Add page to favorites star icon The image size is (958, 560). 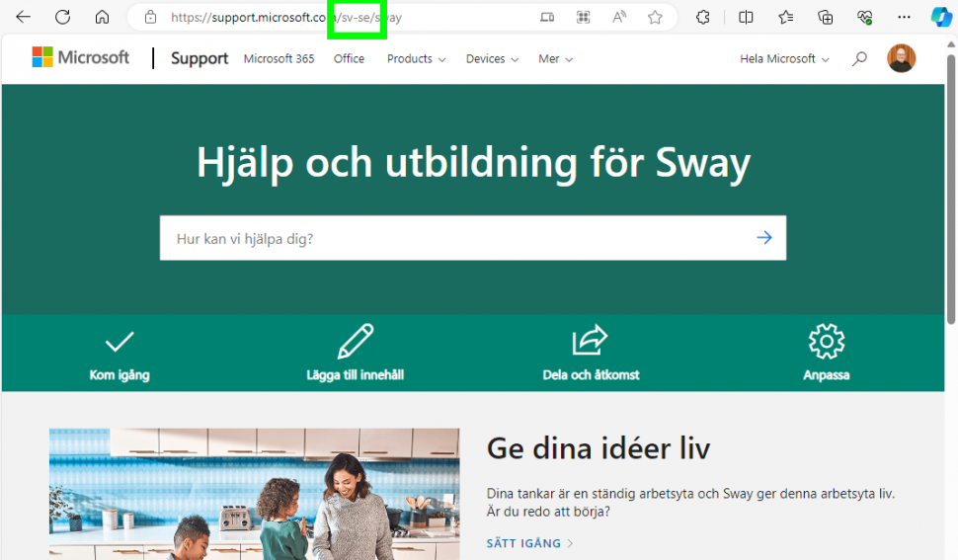click(x=655, y=17)
